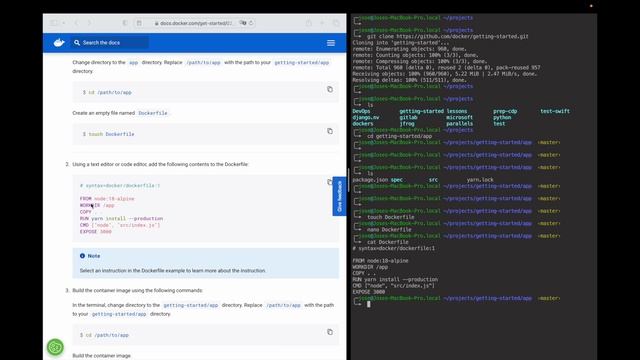This screenshot has height=360, width=640.
Task: Go back in Safari history
Action: (76, 23)
